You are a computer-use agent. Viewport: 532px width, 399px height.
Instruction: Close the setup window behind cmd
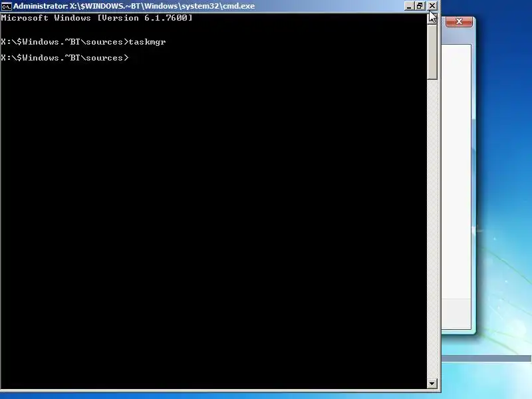coord(459,21)
